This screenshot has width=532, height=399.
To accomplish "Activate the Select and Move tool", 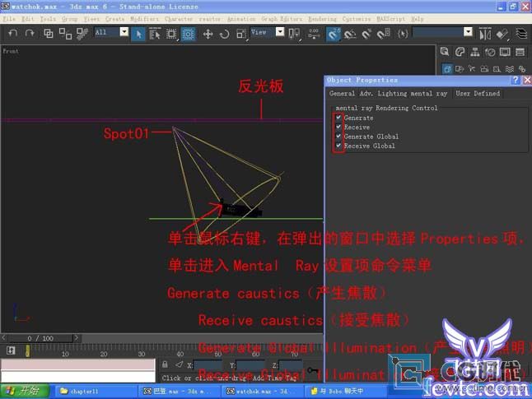I will click(208, 34).
